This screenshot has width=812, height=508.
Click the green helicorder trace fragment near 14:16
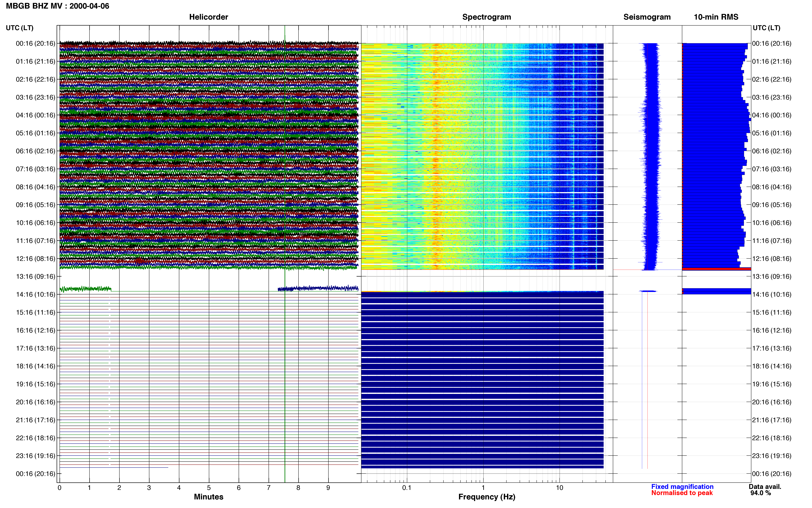pos(85,289)
